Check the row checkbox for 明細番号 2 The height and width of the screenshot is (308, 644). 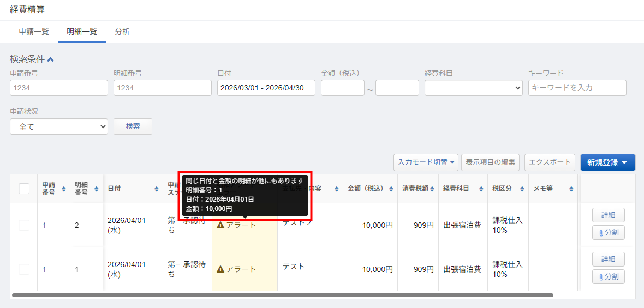click(x=24, y=225)
